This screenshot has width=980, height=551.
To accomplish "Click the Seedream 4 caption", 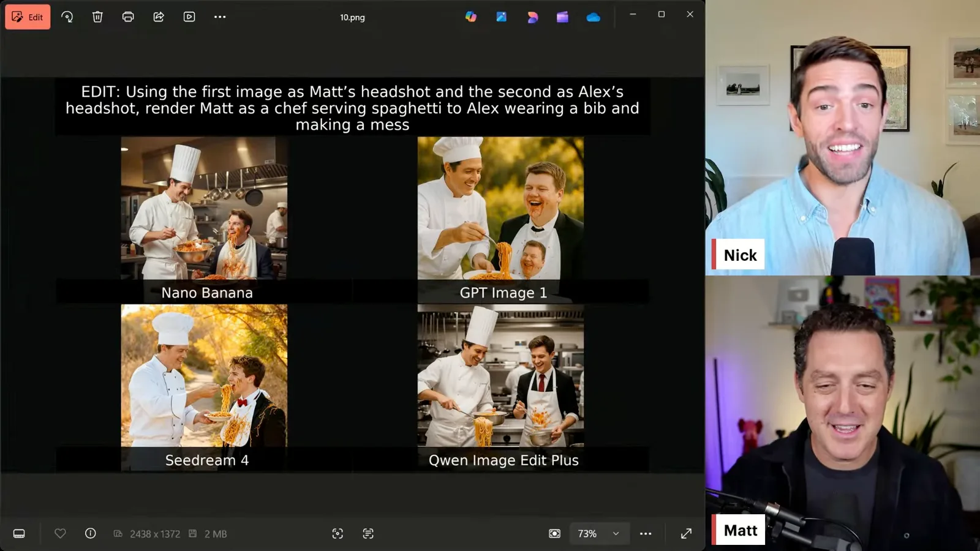I will point(207,460).
